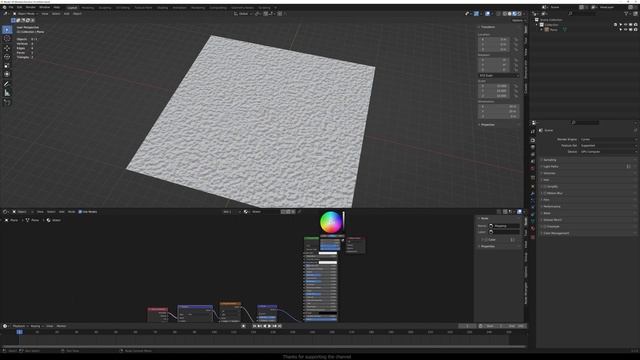640x360 pixels.
Task: Switch to the Shading workspace tab
Action: pyautogui.click(x=162, y=7)
